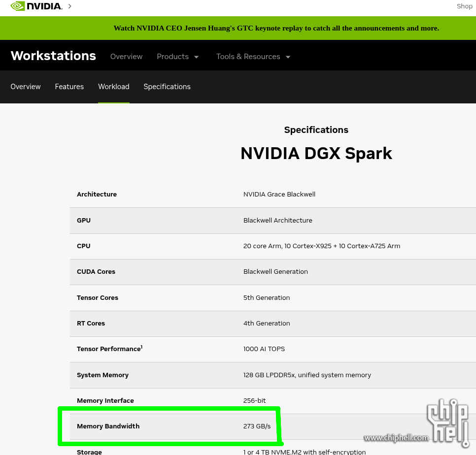The image size is (476, 455).
Task: Click the 20 core Arm CPU value
Action: [321, 246]
